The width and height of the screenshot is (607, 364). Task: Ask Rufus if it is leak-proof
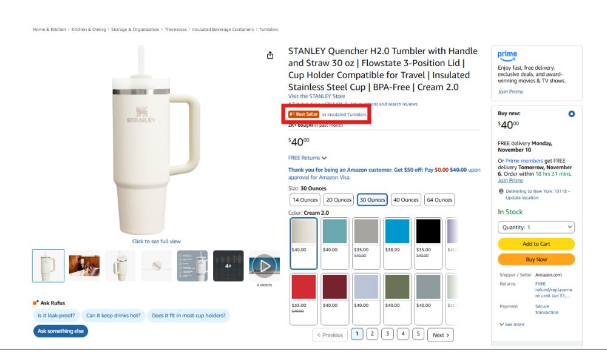(58, 315)
